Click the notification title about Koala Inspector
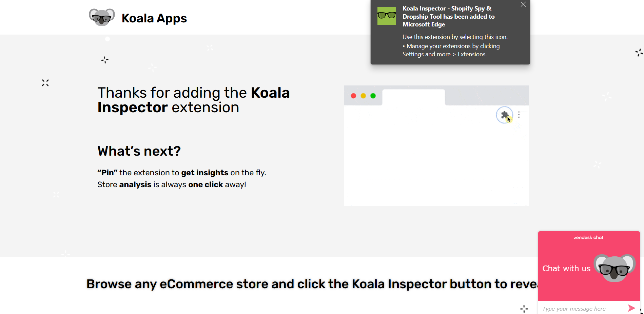Viewport: 644px width, 314px height. (448, 16)
